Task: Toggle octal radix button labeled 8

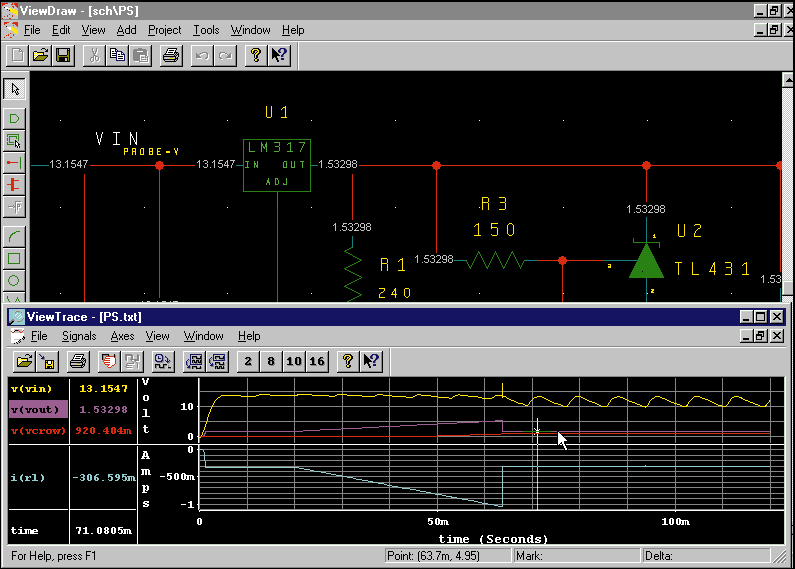Action: (x=269, y=361)
